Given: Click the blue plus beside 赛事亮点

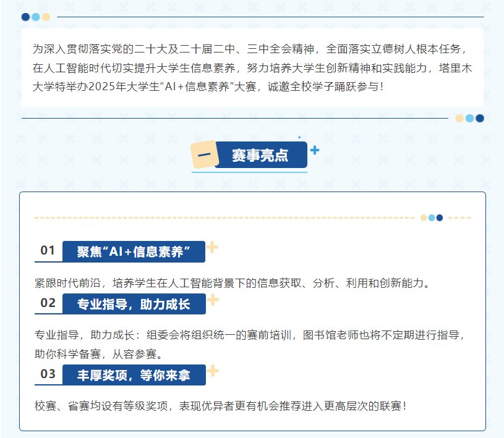Looking at the screenshot, I should [x=314, y=150].
